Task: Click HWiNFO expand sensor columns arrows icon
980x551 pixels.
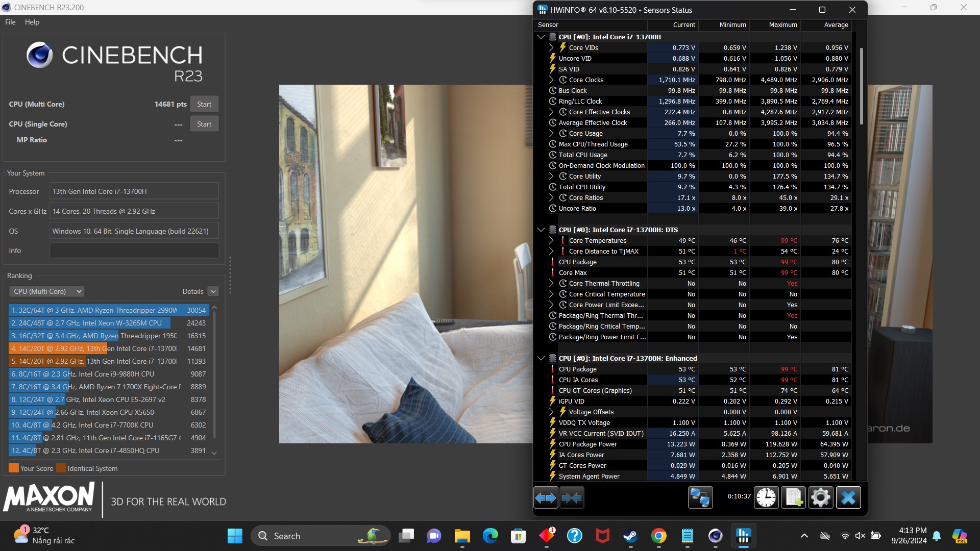Action: point(546,497)
